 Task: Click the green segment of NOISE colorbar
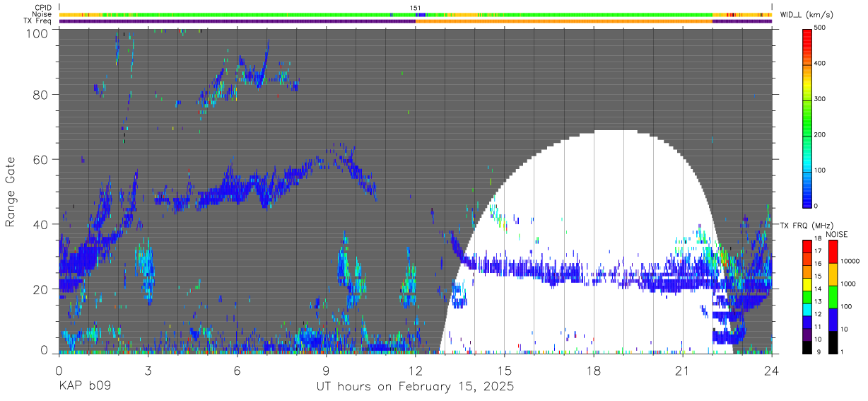click(833, 296)
